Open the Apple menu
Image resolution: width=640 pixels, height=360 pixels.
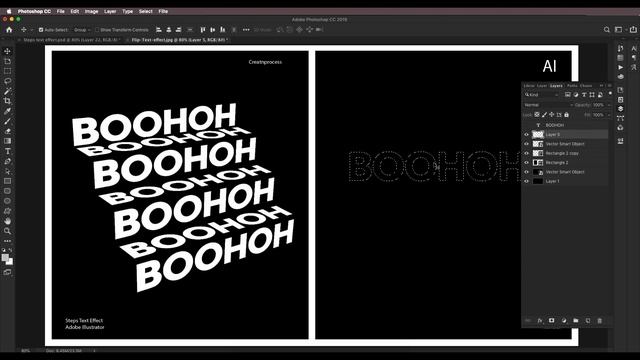click(9, 11)
